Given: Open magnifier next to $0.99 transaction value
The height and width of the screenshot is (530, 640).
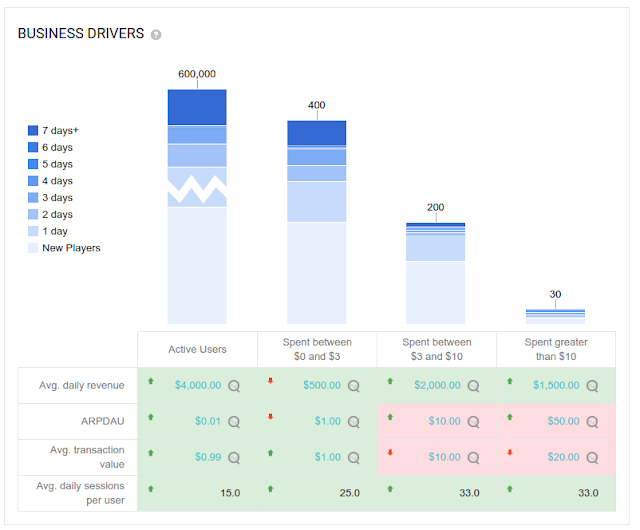Looking at the screenshot, I should pos(234,458).
